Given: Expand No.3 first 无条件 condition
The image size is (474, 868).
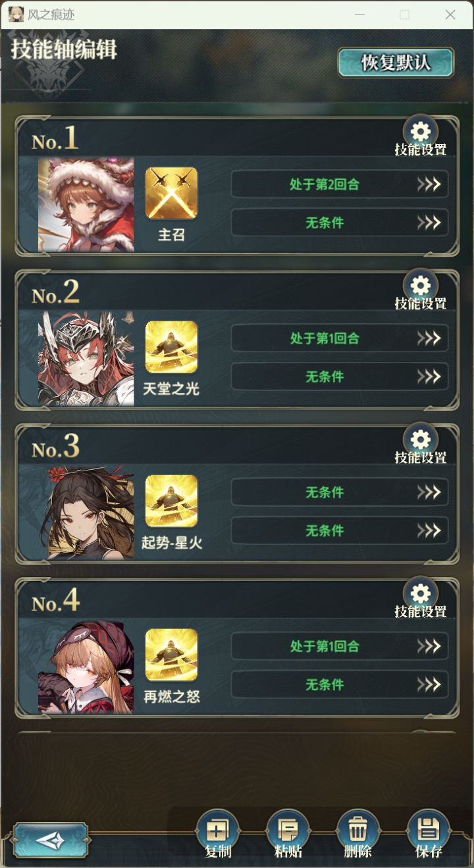Looking at the screenshot, I should (x=340, y=492).
